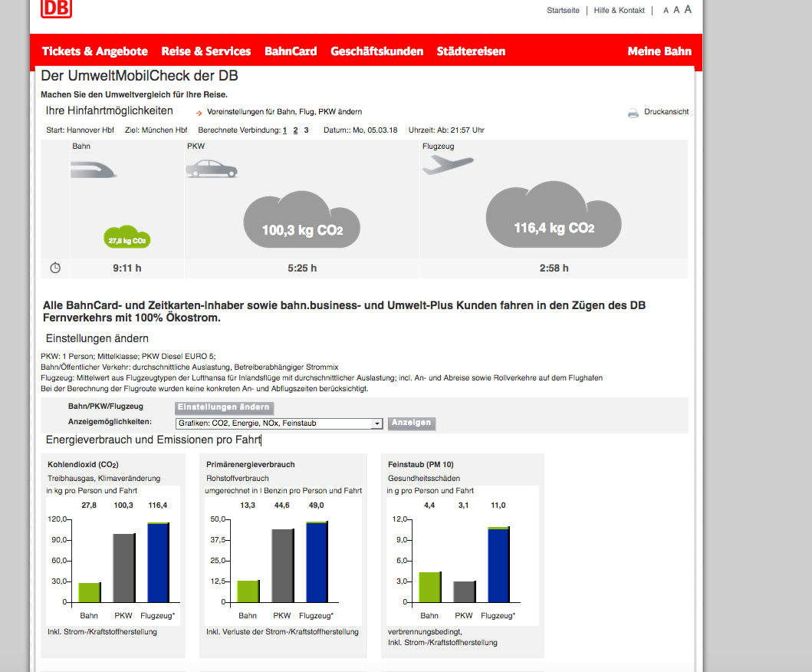Click the airplane icon under Flugzeug
Screen dimensions: 812x672
(x=448, y=165)
